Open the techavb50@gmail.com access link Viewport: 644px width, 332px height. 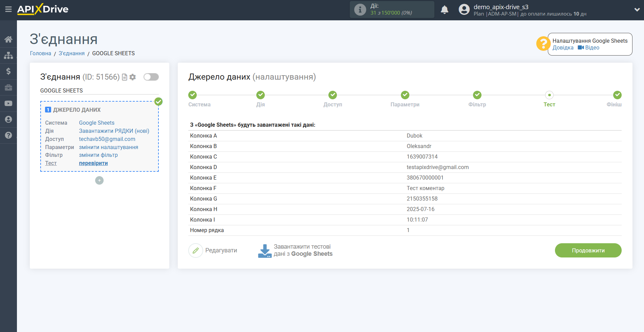point(107,139)
